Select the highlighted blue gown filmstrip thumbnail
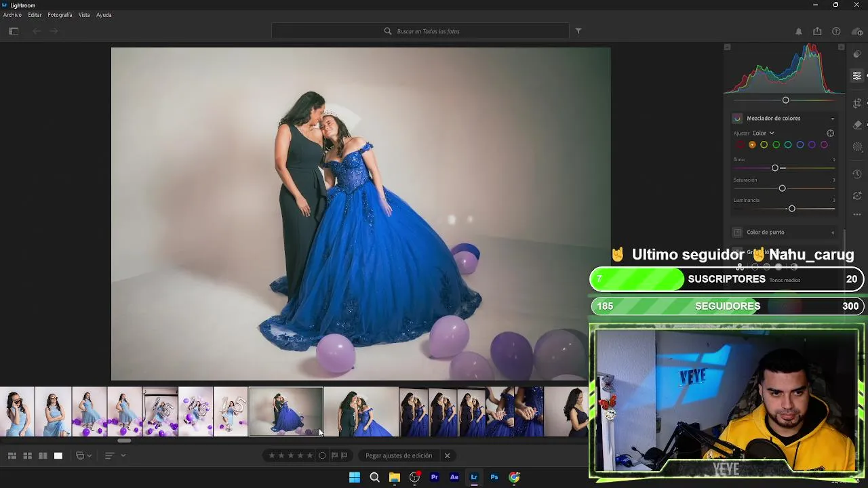Screen dimensions: 868x488 click(x=286, y=412)
